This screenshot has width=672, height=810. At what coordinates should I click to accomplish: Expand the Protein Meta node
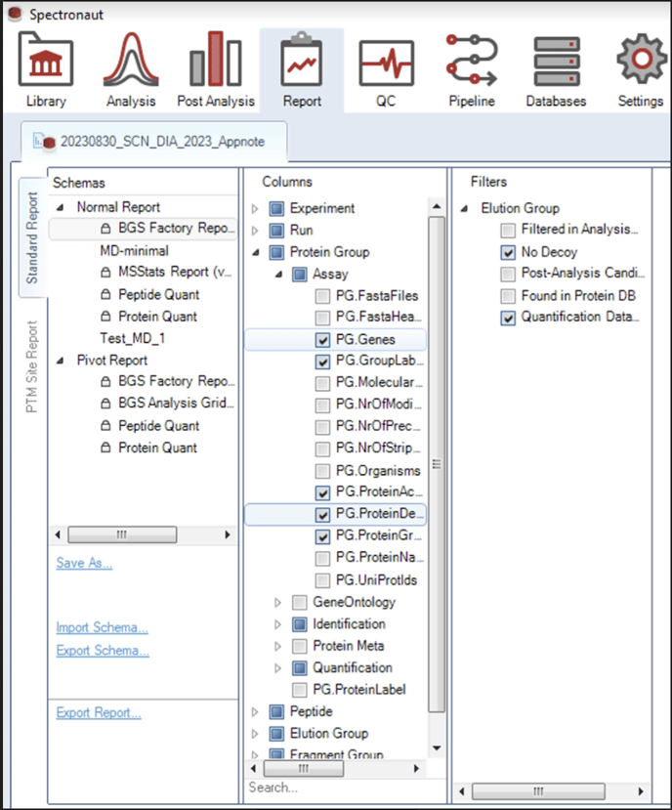pyautogui.click(x=278, y=646)
